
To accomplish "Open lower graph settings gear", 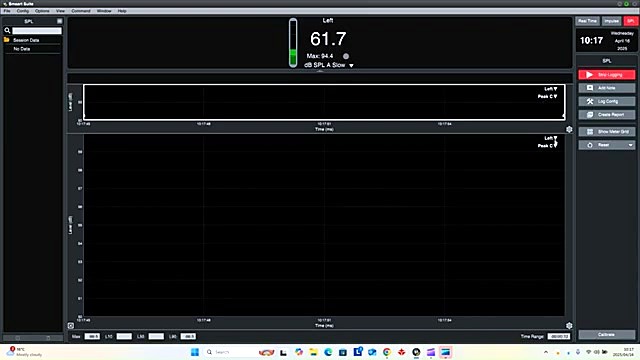I will [x=569, y=325].
